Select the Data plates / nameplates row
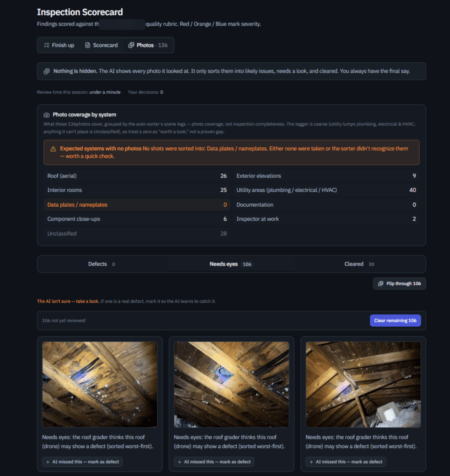The image size is (450, 476). (137, 205)
